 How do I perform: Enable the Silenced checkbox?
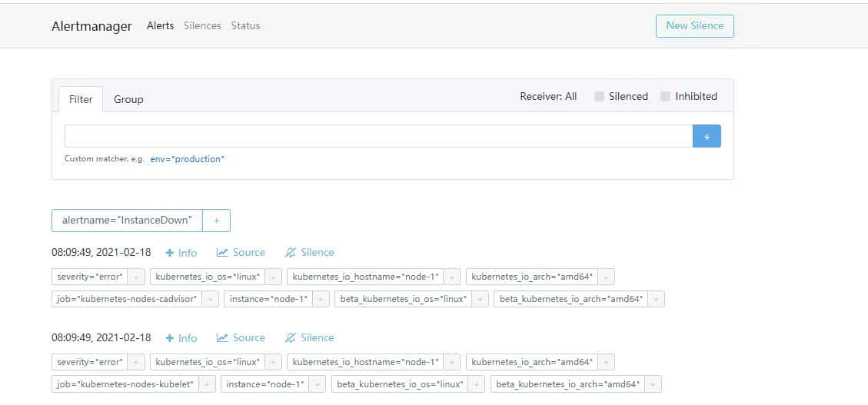(599, 96)
